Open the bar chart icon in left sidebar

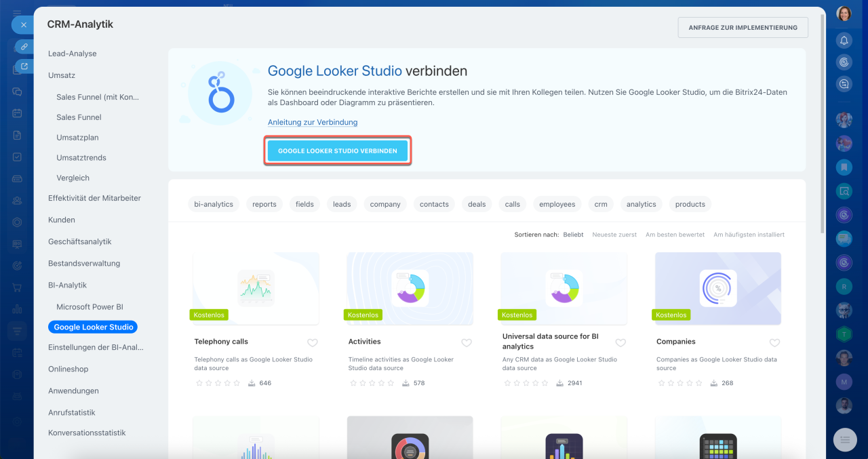click(17, 309)
